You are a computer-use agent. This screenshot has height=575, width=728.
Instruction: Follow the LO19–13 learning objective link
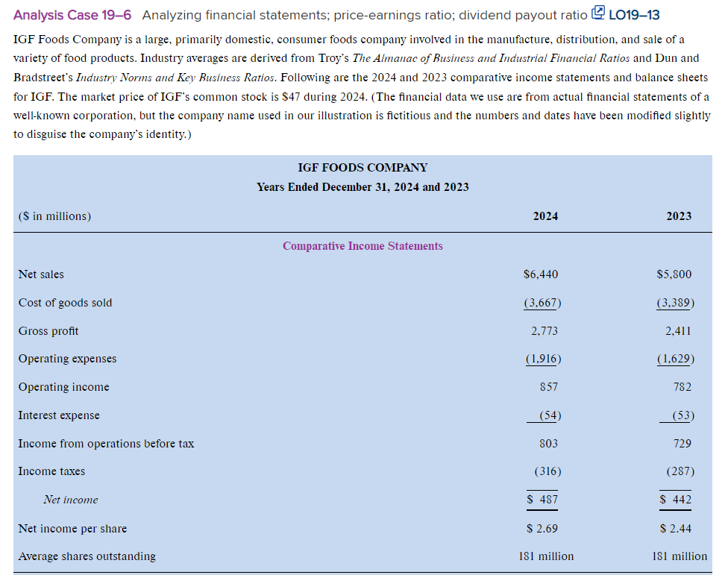[634, 16]
